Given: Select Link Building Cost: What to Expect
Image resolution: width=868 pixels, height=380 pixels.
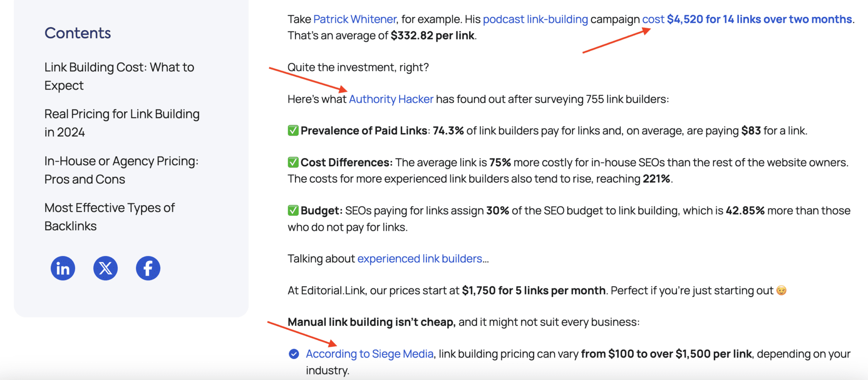Looking at the screenshot, I should pos(119,76).
